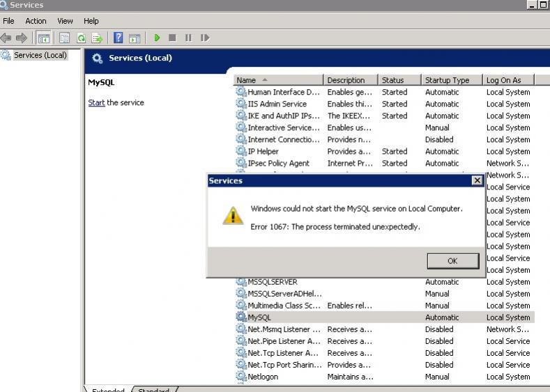Select the Net.Tcp Port Sharin... service name
The height and width of the screenshot is (392, 550).
click(x=284, y=365)
